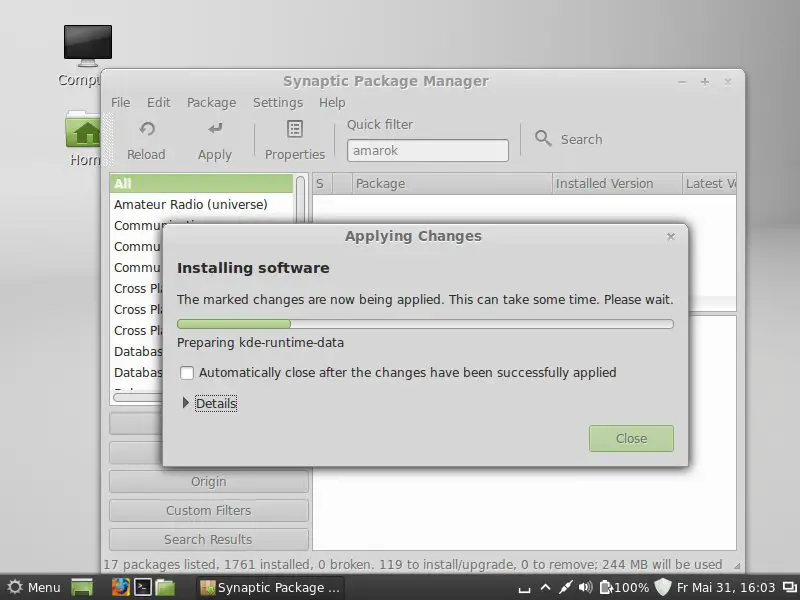Minimize the Synaptic Package Manager window
800x600 pixels.
point(682,82)
